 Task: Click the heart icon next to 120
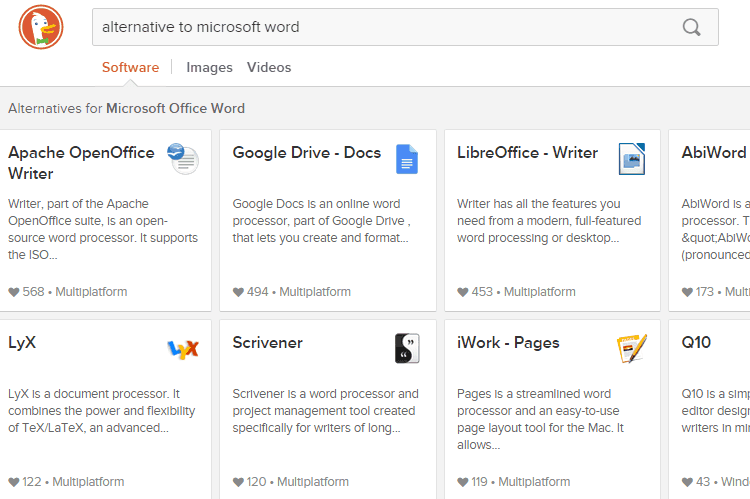pyautogui.click(x=238, y=482)
